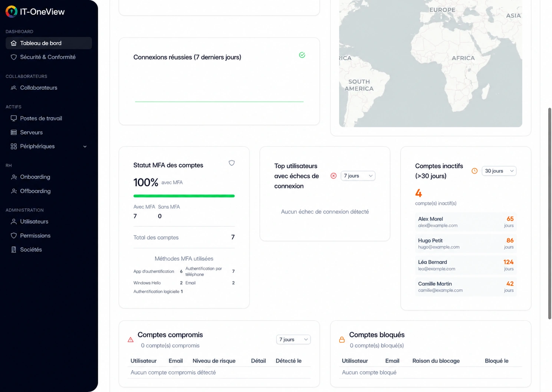The height and width of the screenshot is (392, 552).
Task: Click the shield icon on Statut MFA card
Action: click(x=231, y=163)
